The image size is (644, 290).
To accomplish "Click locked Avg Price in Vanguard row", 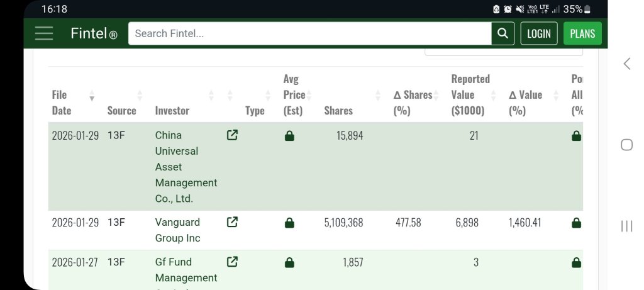I will click(x=289, y=223).
